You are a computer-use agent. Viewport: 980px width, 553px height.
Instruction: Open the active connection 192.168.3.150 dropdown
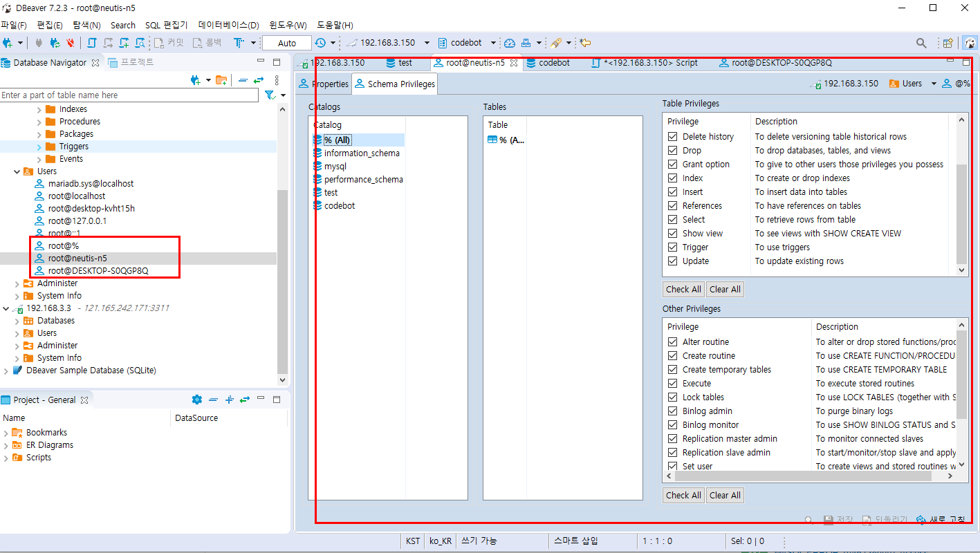coord(427,43)
